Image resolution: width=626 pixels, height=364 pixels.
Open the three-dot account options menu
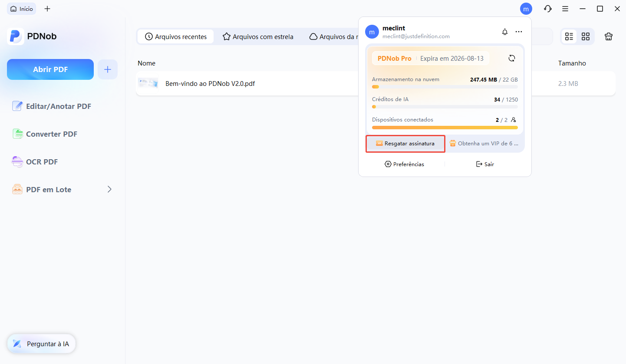point(518,32)
